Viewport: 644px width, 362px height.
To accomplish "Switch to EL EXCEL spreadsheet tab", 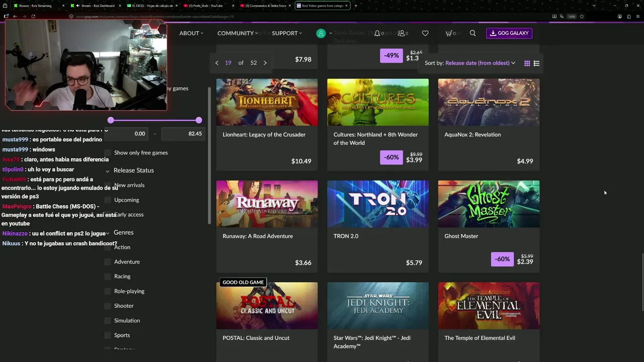I will point(152,6).
